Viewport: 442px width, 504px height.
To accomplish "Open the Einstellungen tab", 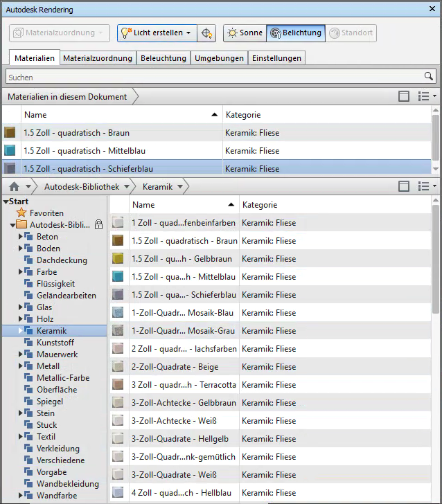I will (276, 58).
